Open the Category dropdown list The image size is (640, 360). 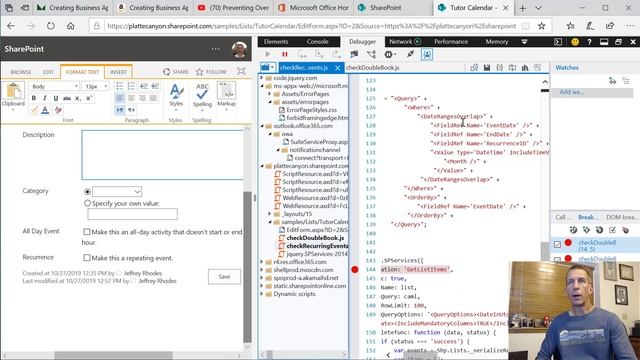[117, 191]
